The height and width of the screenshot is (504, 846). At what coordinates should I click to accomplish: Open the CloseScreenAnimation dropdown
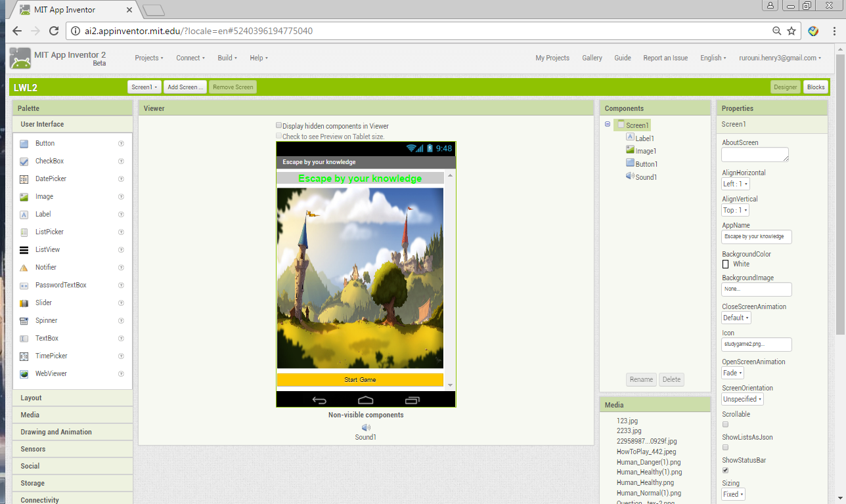736,318
